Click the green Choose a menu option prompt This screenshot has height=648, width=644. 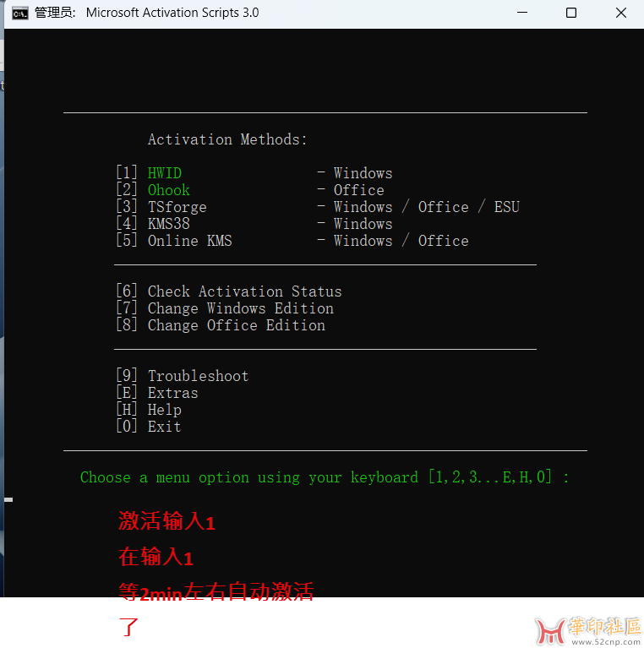325,477
